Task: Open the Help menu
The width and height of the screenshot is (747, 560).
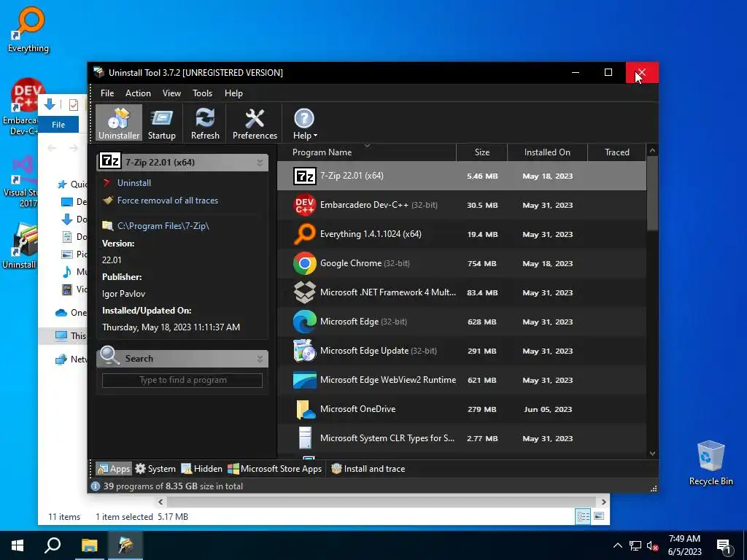Action: (233, 93)
